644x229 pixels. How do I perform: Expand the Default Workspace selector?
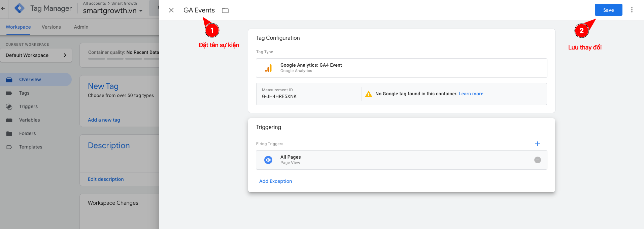tap(36, 55)
